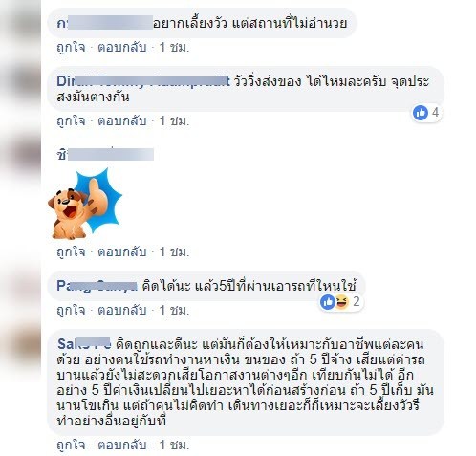Reply to the first comment about raising cows
Viewport: 476px width, 456px height.
click(x=121, y=48)
